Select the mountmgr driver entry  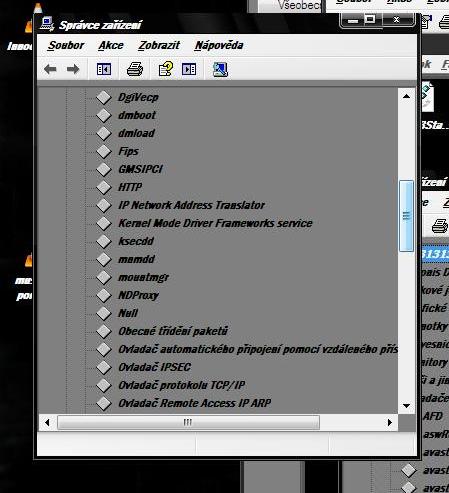coord(144,277)
